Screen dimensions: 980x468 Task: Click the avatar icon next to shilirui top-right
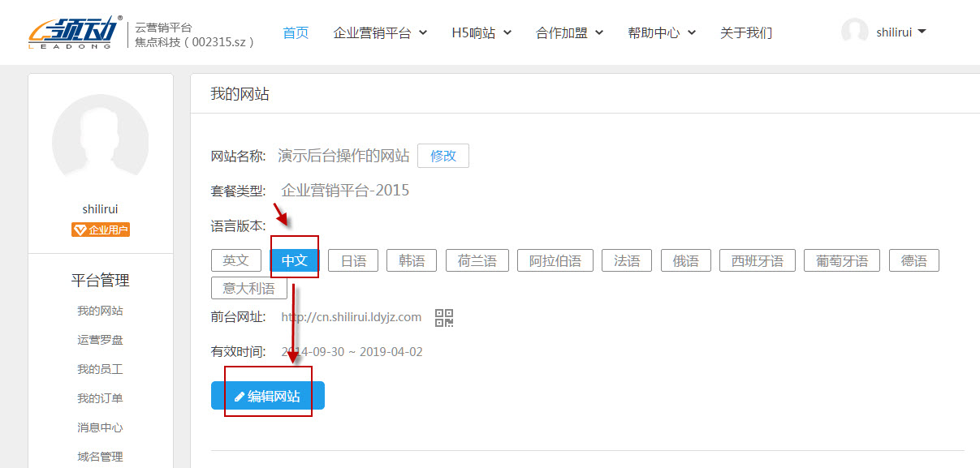[x=856, y=31]
